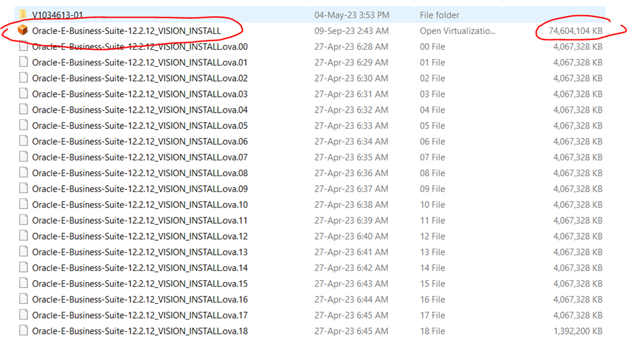Click the 16 File type cell

(x=433, y=300)
